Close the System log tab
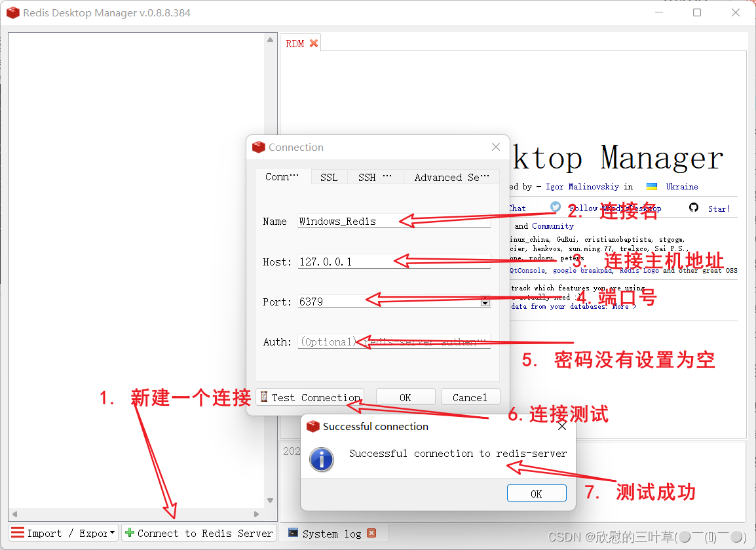The width and height of the screenshot is (756, 550). (x=371, y=533)
